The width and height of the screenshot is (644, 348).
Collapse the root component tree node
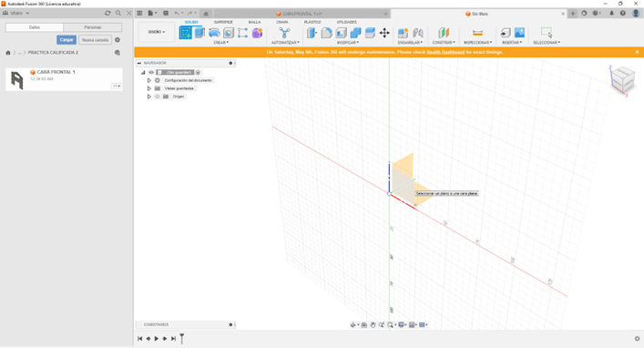pos(143,72)
